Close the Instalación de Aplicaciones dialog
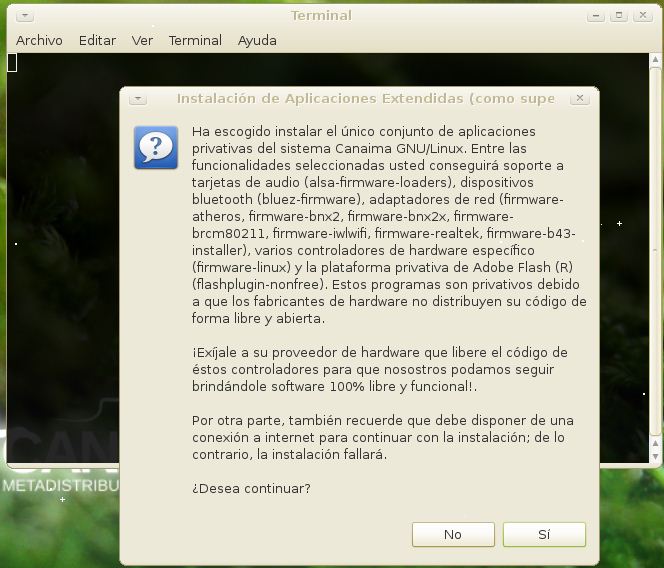 pos(579,99)
